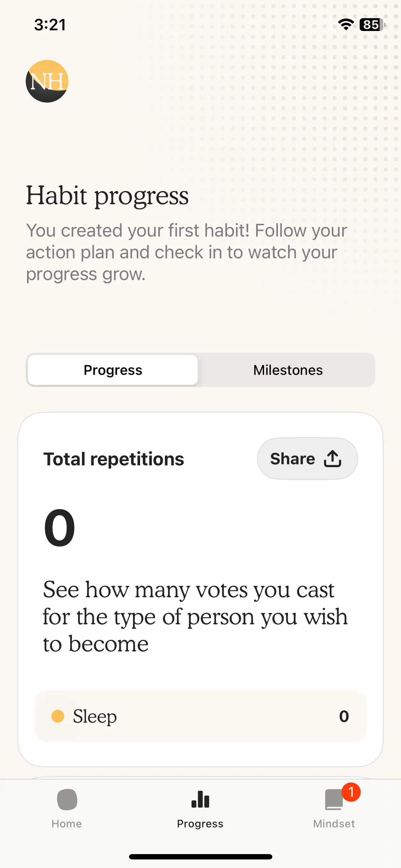This screenshot has width=401, height=868.
Task: Tap the yellow Sleep color dot
Action: [58, 716]
